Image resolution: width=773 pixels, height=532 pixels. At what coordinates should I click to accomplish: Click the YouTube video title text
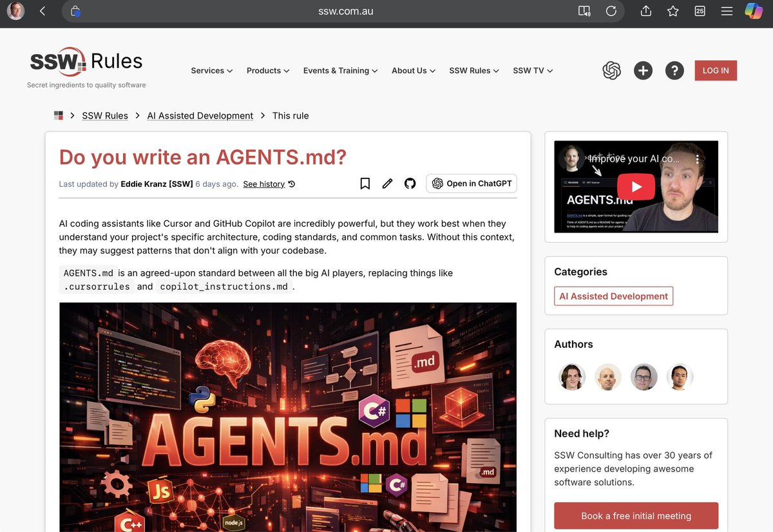(634, 158)
